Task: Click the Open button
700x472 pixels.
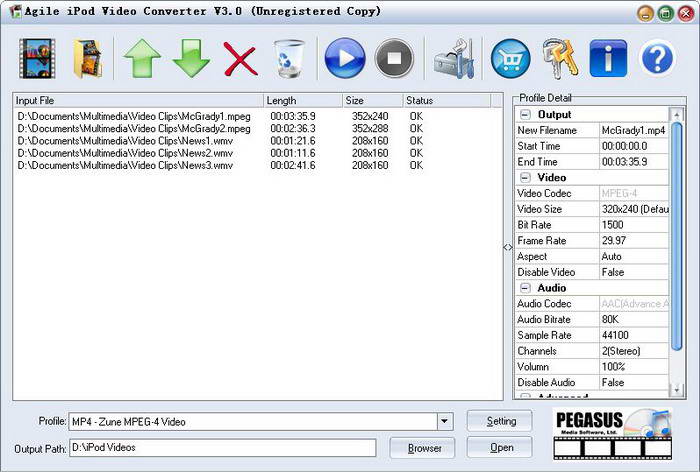Action: 500,447
